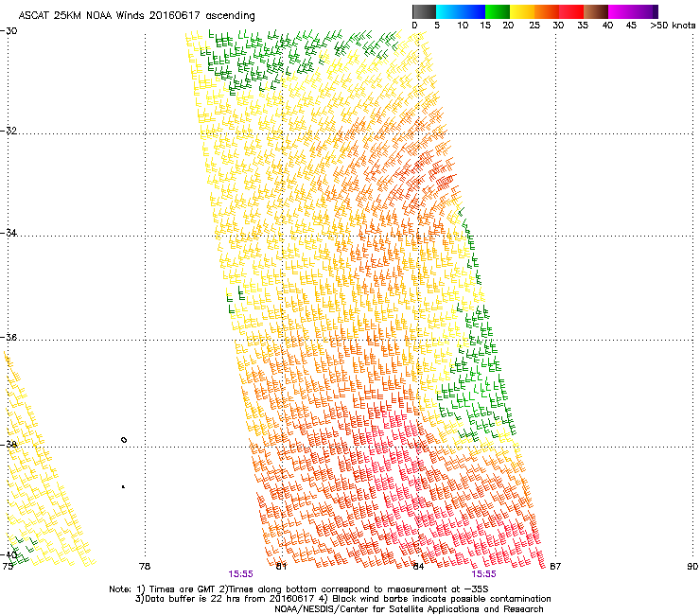Click the magenta-purple 40-50 knots legend band
The image size is (700, 615).
click(633, 11)
